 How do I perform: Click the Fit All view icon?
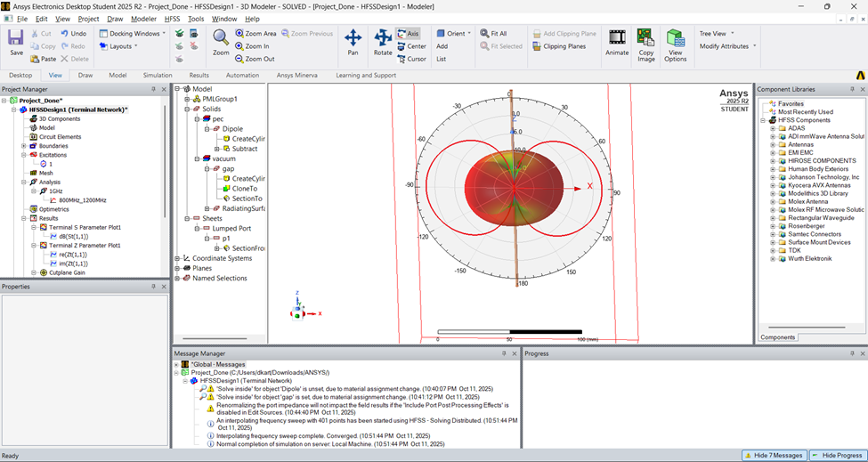(x=484, y=34)
